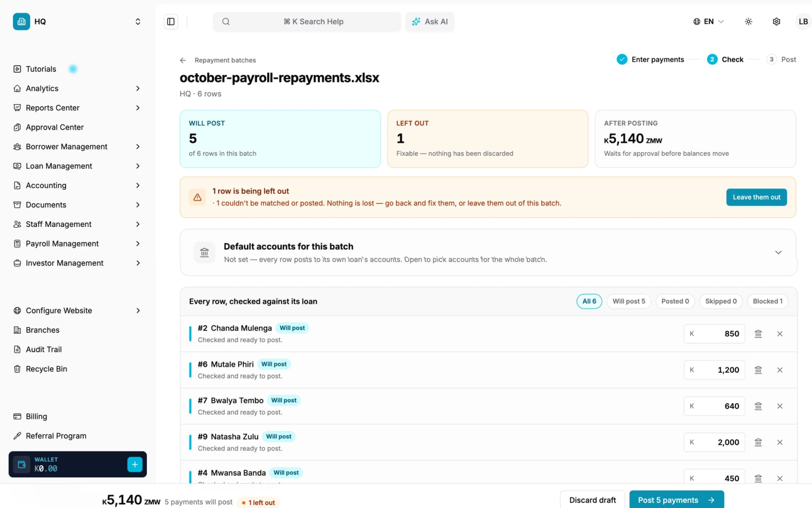This screenshot has width=812, height=508.
Task: Click the back arrow beside Repayment batches
Action: pos(183,60)
